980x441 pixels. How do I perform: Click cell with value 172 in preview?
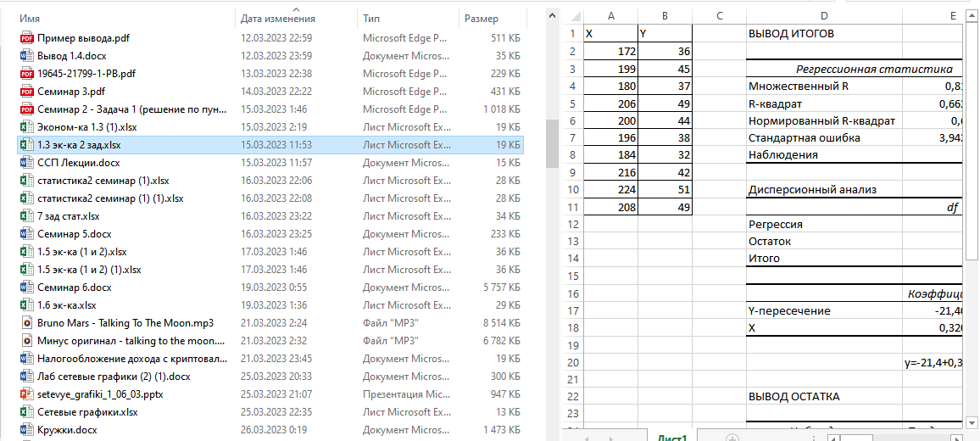click(610, 51)
